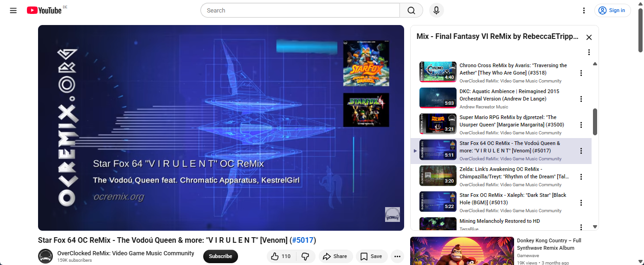Open options for Star Fox Dark Star entry

[581, 202]
